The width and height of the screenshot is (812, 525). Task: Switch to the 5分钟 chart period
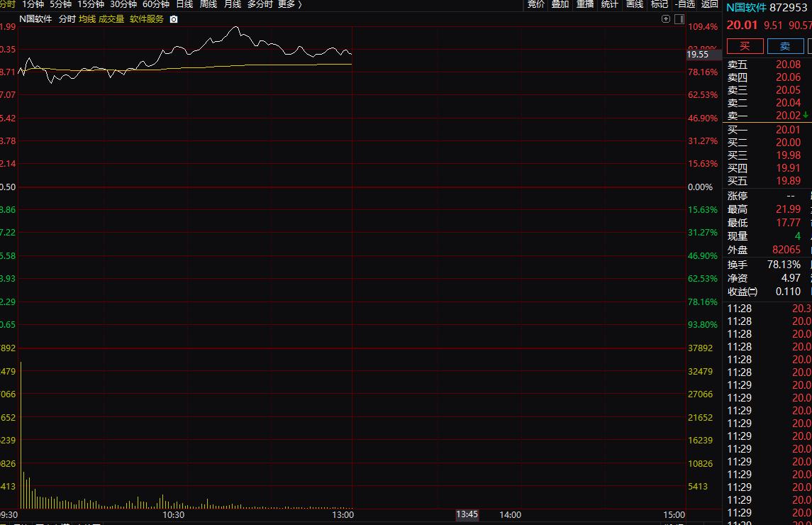[x=60, y=4]
